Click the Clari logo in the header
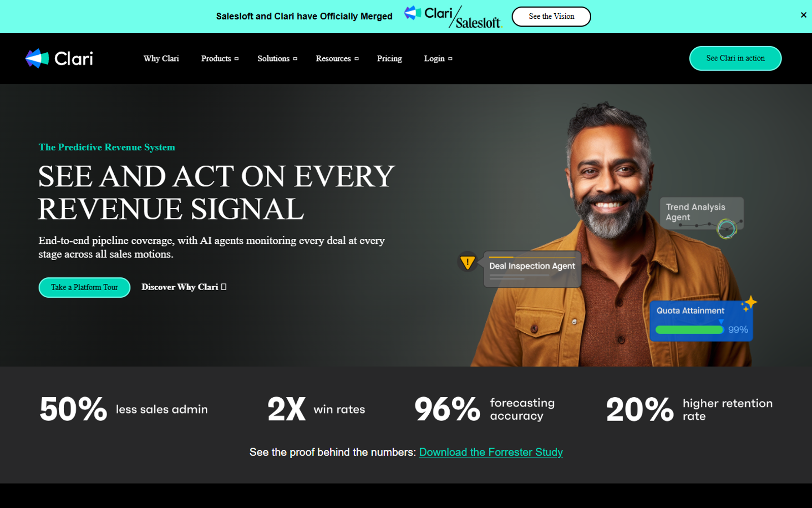The width and height of the screenshot is (812, 508). point(59,58)
